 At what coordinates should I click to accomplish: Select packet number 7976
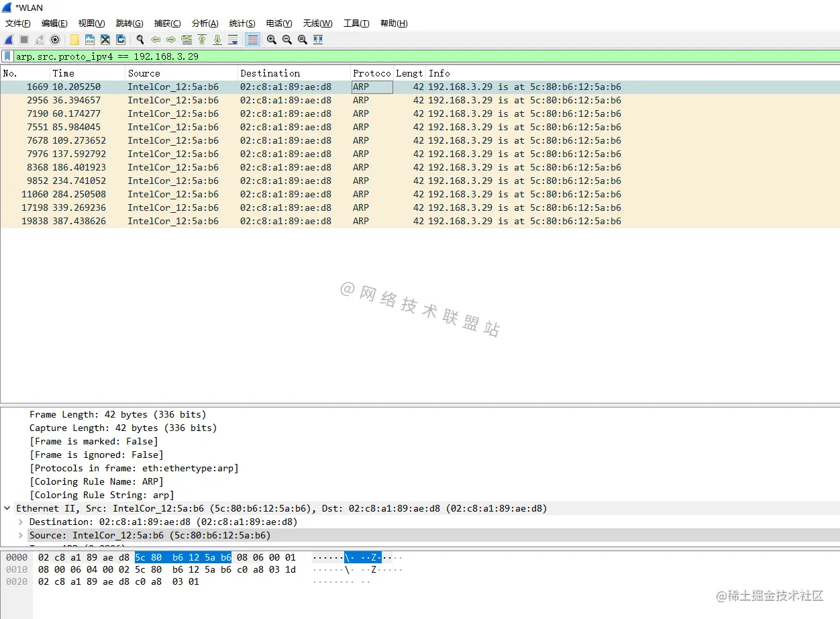(420, 154)
